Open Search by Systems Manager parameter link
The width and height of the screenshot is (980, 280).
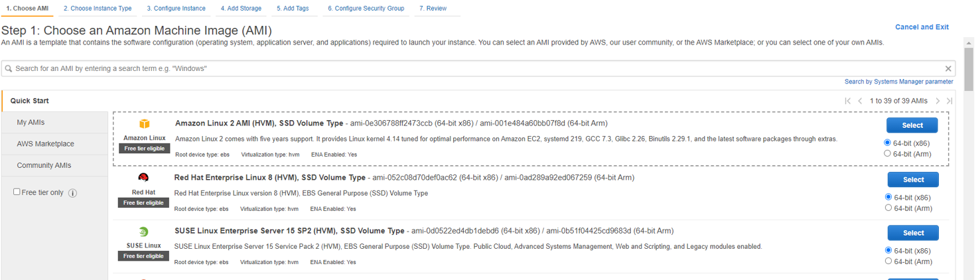click(898, 82)
